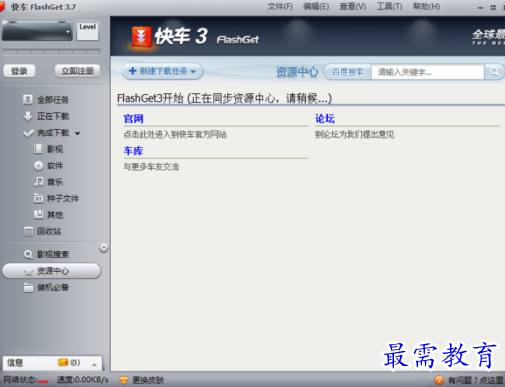
Task: Select the 种子文件 category
Action: [63, 199]
